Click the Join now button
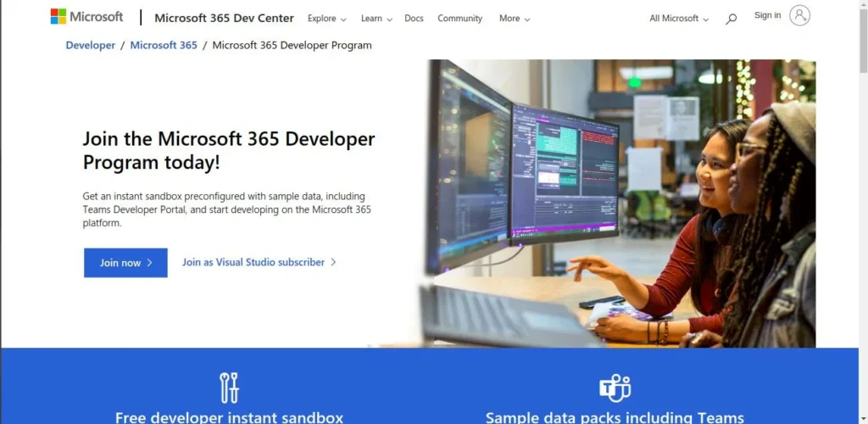The image size is (868, 424). pyautogui.click(x=125, y=263)
